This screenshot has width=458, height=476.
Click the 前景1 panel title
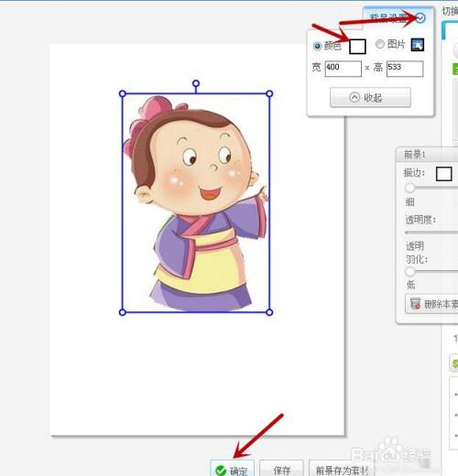414,155
